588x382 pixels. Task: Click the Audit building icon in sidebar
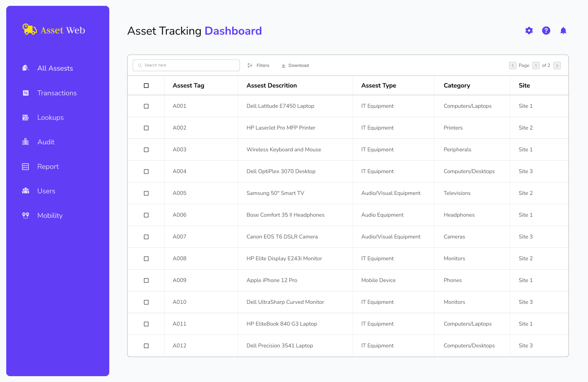point(26,142)
